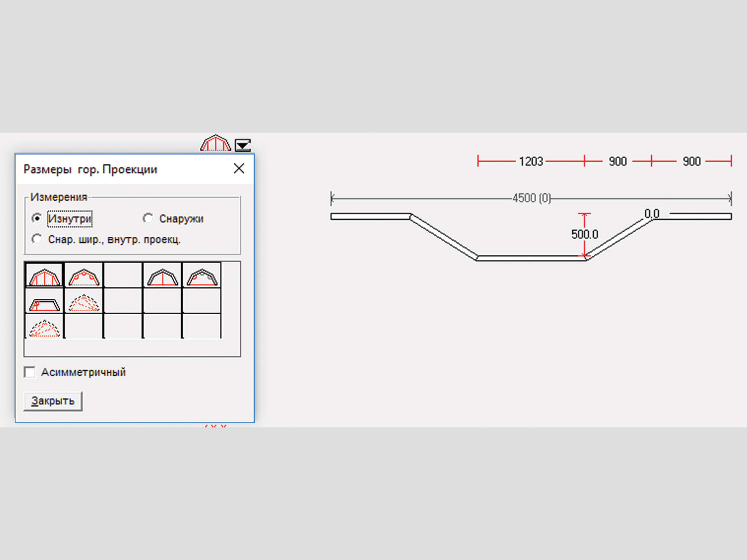
Task: Click the rightmost 900 dimension value
Action: (x=691, y=161)
